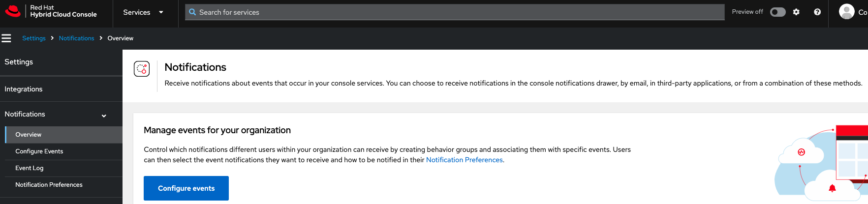Open Event Log in the sidebar
868x204 pixels.
pos(30,168)
